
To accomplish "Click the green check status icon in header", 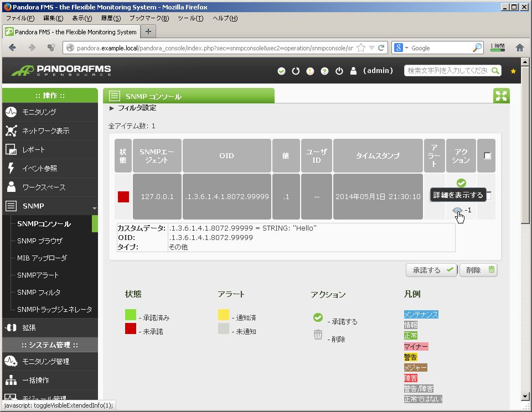I will point(281,71).
